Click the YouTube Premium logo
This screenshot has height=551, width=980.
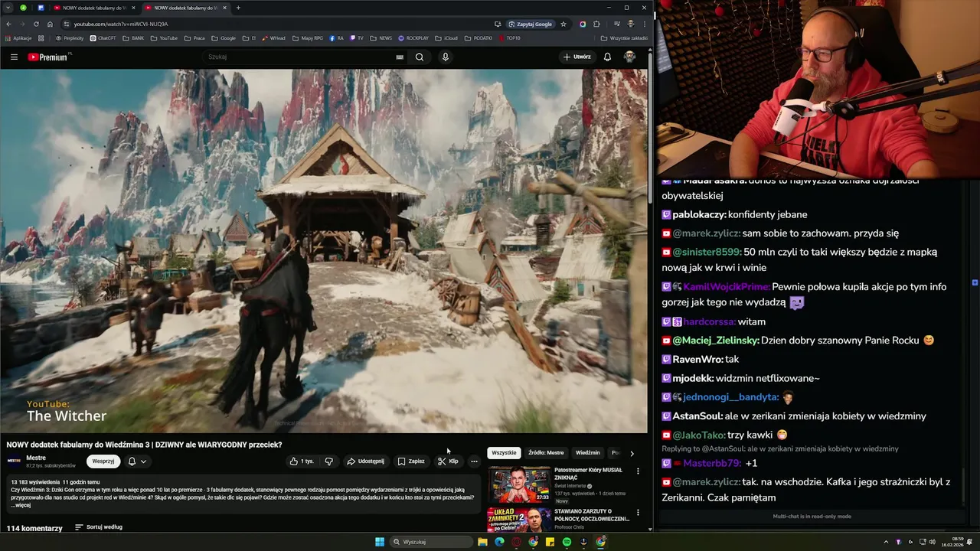(49, 57)
